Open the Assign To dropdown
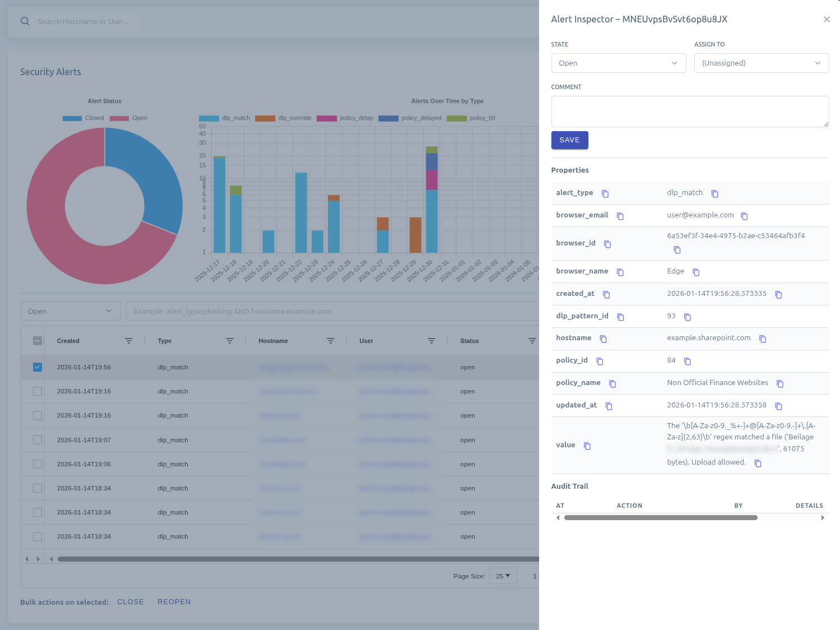Viewport: 840px width, 630px height. coord(762,63)
